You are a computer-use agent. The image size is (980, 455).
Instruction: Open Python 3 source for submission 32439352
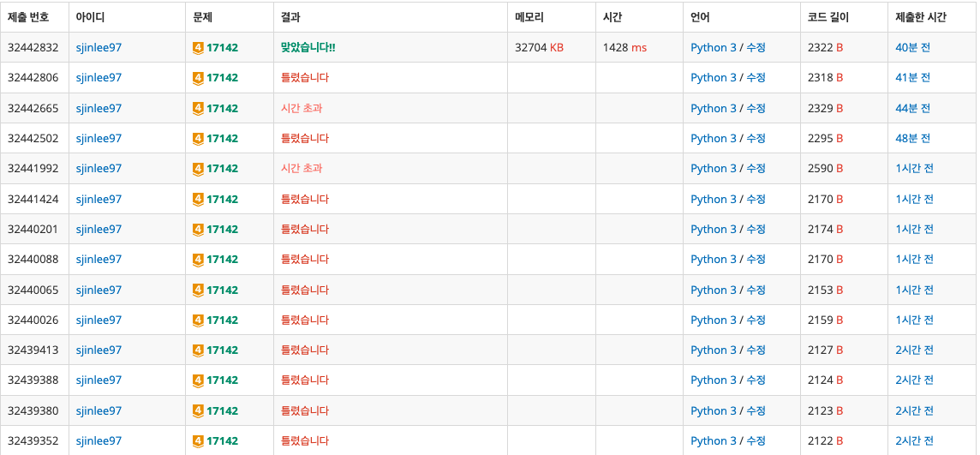tap(713, 441)
